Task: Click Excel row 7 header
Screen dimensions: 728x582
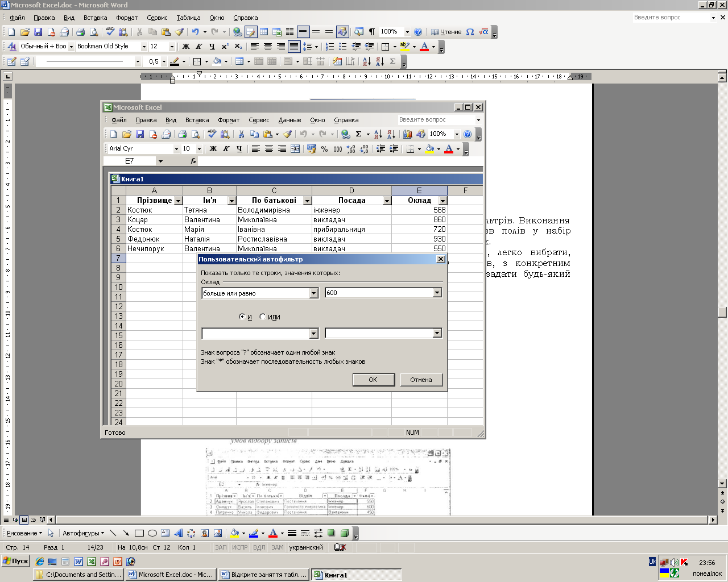Action: click(x=118, y=258)
